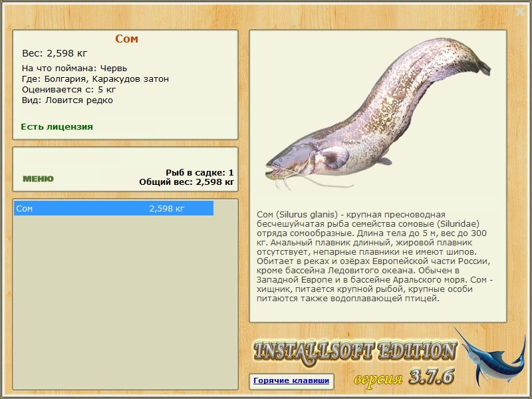Click the Где: Болгария, Каракудов затон line
This screenshot has width=532, height=399.
(95, 79)
